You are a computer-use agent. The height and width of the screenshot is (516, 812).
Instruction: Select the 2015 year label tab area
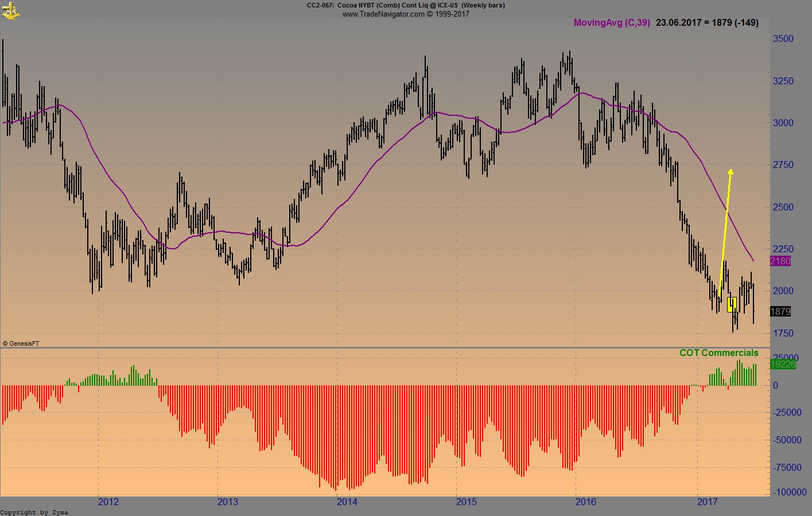[x=465, y=502]
